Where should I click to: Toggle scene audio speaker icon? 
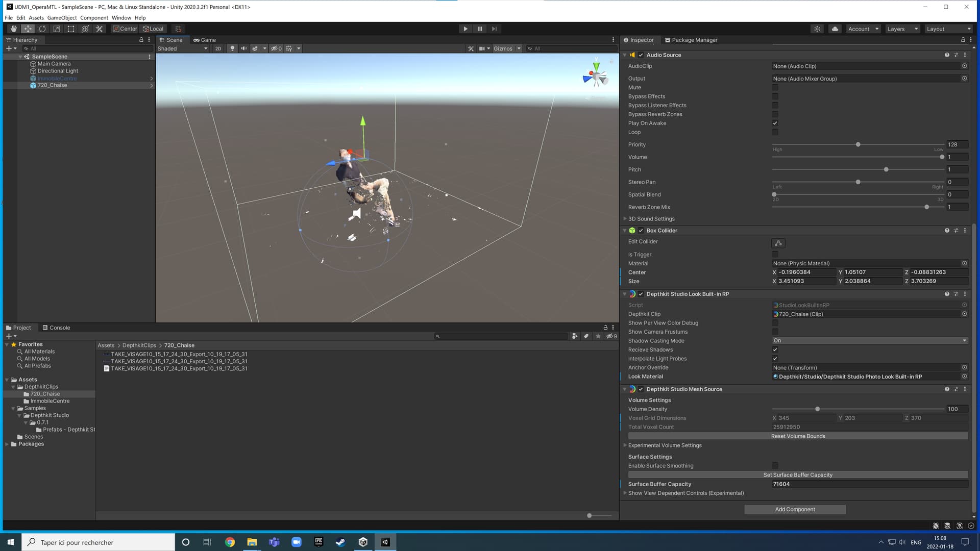pos(243,48)
